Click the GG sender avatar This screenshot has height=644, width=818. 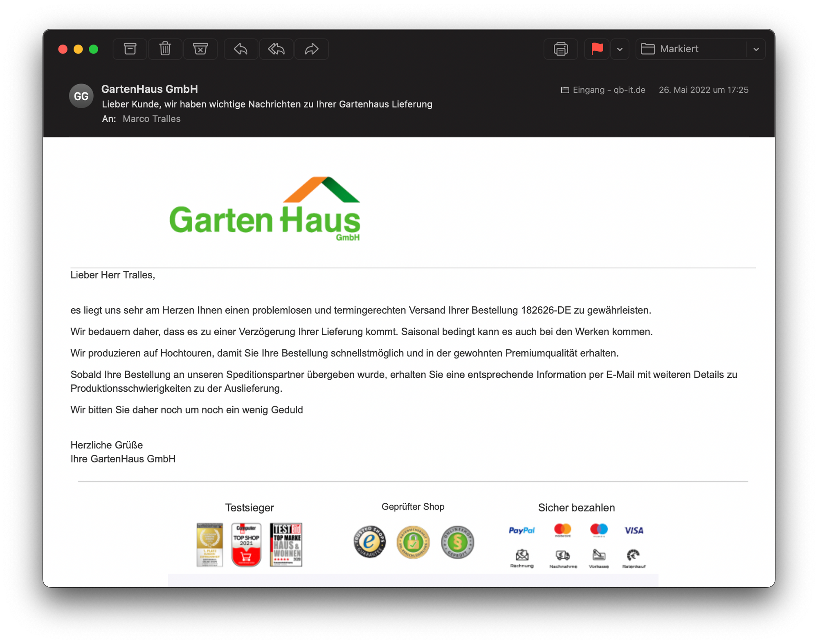(81, 96)
